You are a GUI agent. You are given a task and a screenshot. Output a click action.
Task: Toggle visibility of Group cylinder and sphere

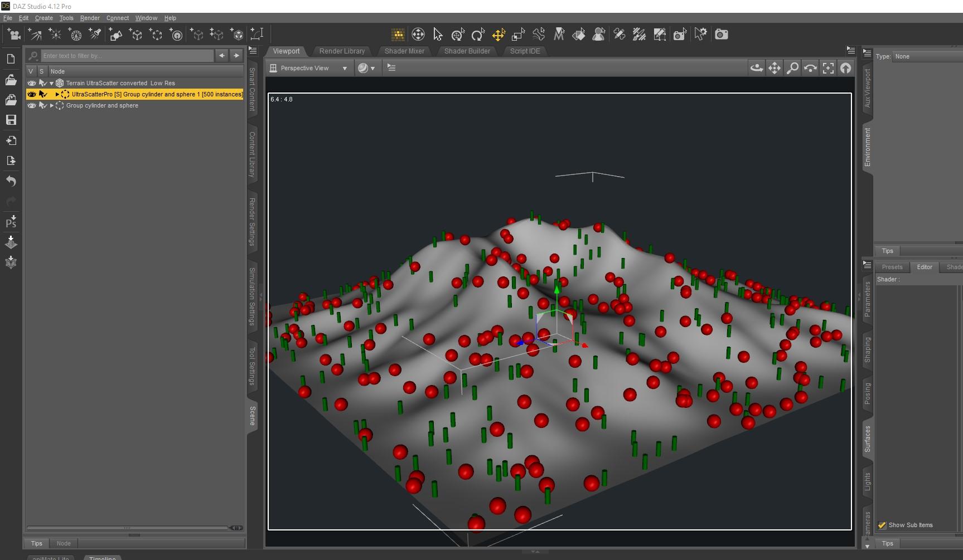coord(32,105)
